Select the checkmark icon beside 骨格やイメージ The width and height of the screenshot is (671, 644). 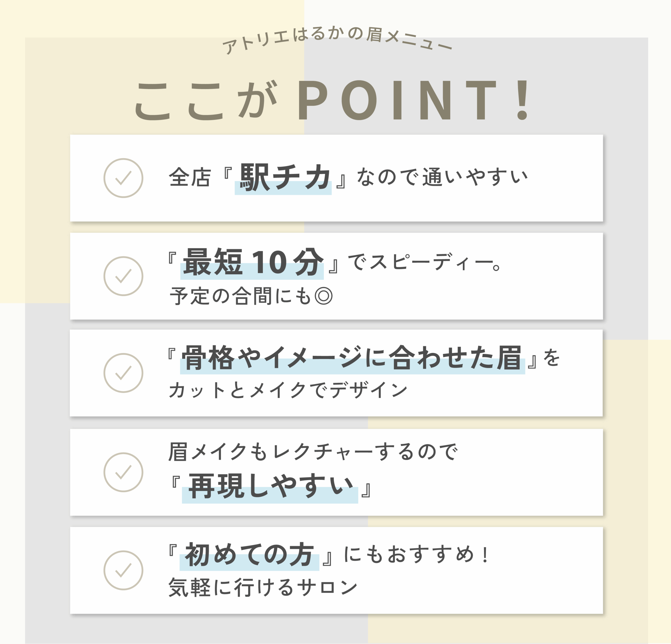pyautogui.click(x=123, y=373)
